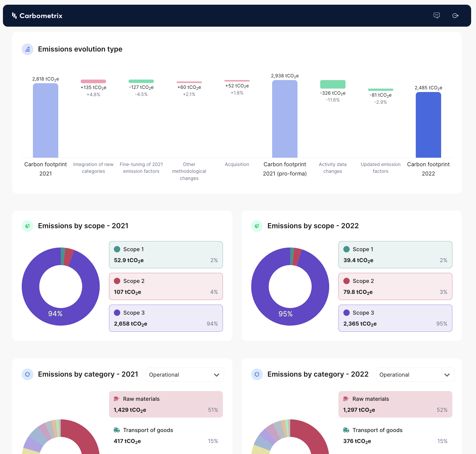Click the Emissions by scope 2021 pie icon
Viewport: 476px width, 454px height.
click(28, 226)
